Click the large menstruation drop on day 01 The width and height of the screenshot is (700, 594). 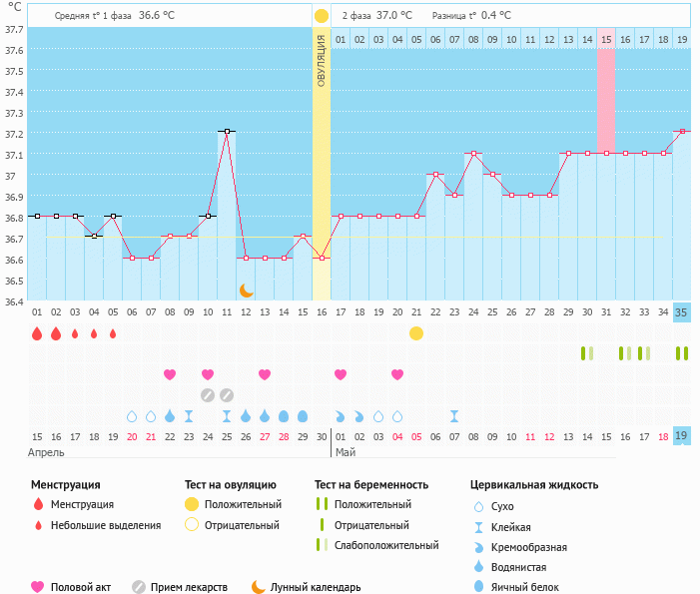click(37, 333)
